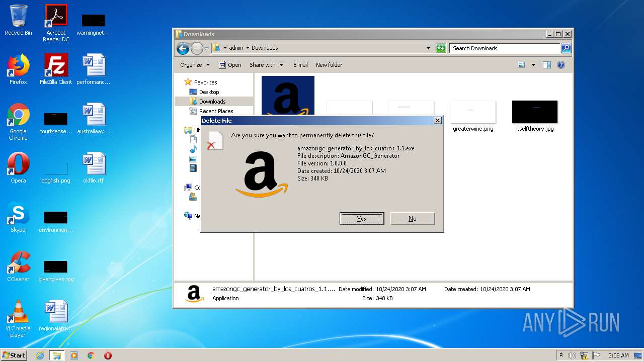644x362 pixels.
Task: Click Internet Explorer icon in taskbar
Action: 40,355
